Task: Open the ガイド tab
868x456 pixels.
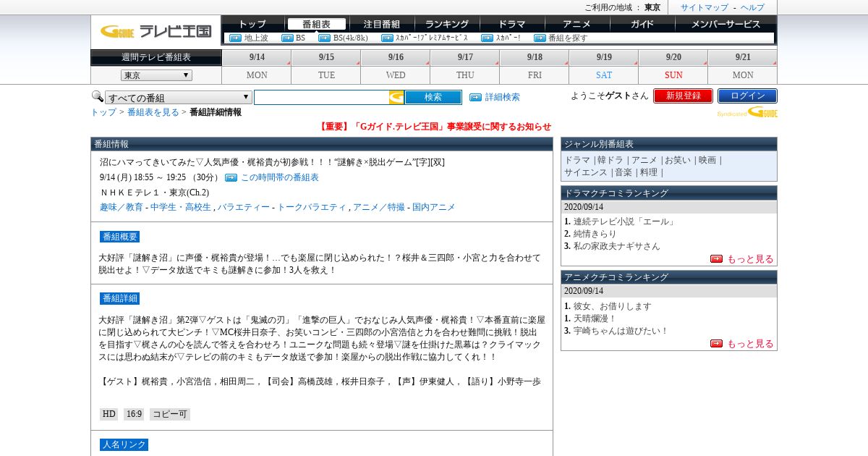Action: tap(642, 24)
